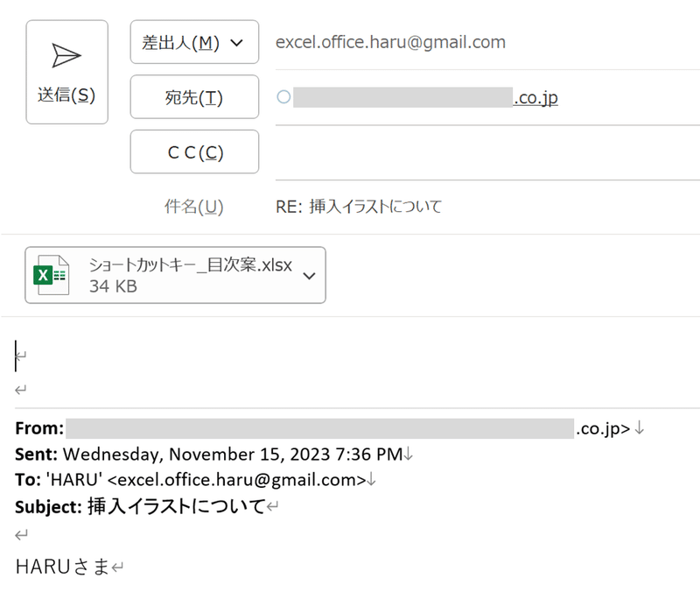Image resolution: width=700 pixels, height=592 pixels.
Task: Expand the attachment options dropdown arrow
Action: coord(309,275)
